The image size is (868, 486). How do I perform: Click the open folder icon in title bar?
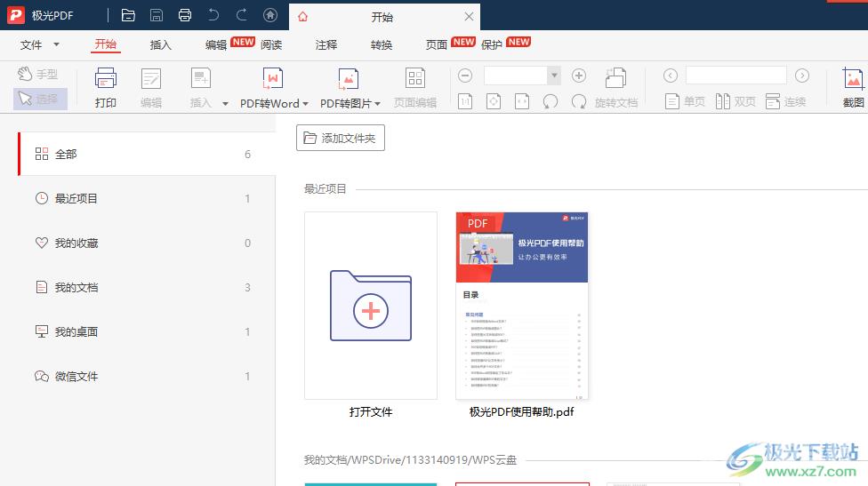(x=128, y=15)
